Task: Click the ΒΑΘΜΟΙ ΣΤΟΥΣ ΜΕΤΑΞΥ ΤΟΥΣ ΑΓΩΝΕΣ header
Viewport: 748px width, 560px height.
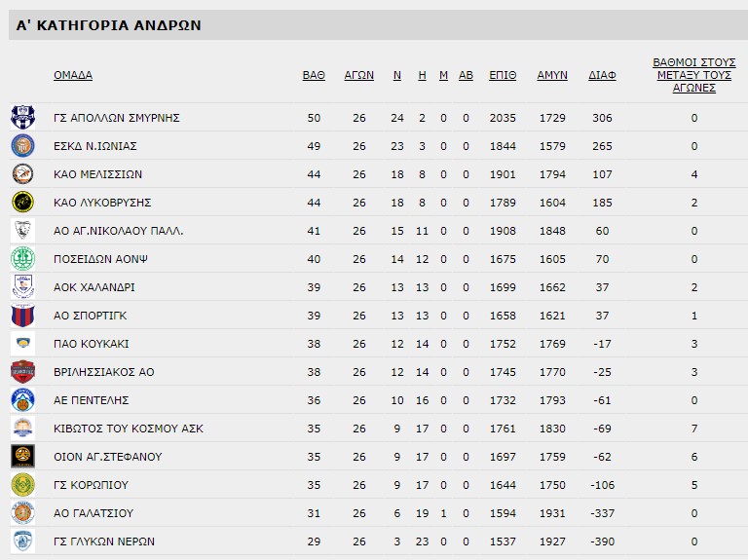Action: [x=693, y=75]
